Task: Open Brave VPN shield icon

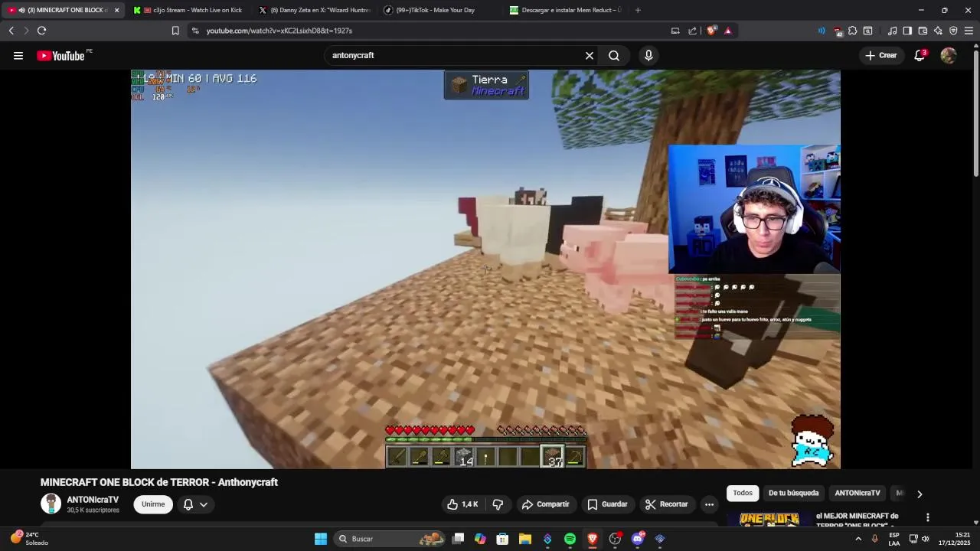Action: coord(953,31)
